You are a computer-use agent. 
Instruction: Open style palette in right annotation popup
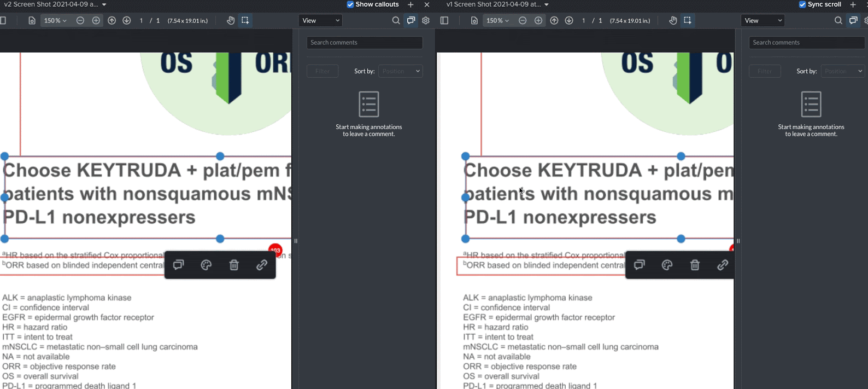coord(667,265)
